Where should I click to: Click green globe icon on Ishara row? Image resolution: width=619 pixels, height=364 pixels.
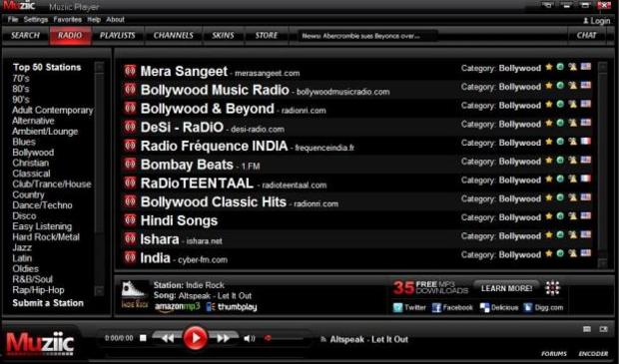point(560,235)
